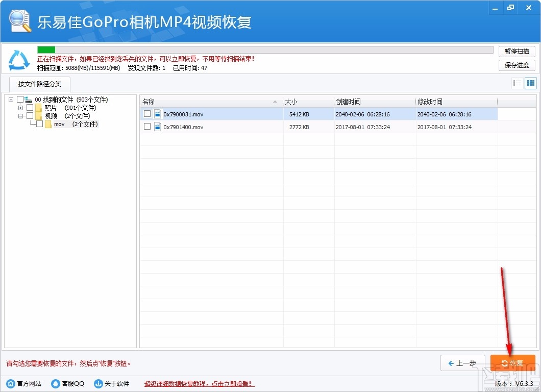541x392 pixels.
Task: Click the green scan progress bar
Action: 46,50
